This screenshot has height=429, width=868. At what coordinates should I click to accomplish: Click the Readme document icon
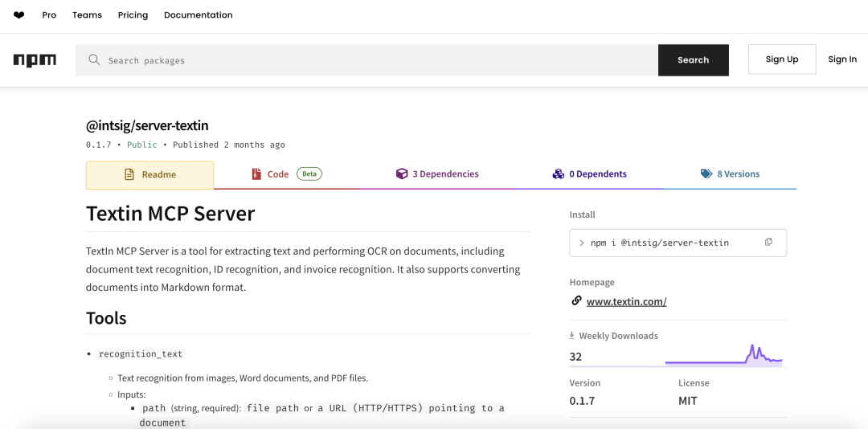click(x=129, y=174)
